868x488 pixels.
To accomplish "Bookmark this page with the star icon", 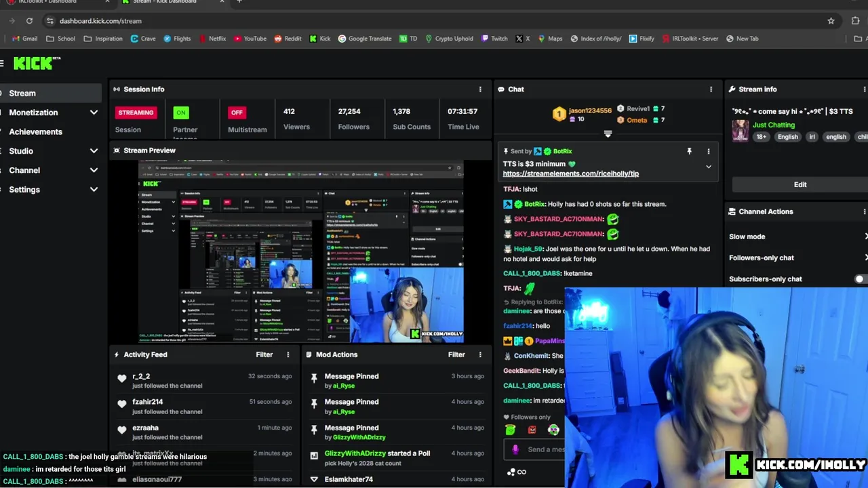I will coord(831,21).
